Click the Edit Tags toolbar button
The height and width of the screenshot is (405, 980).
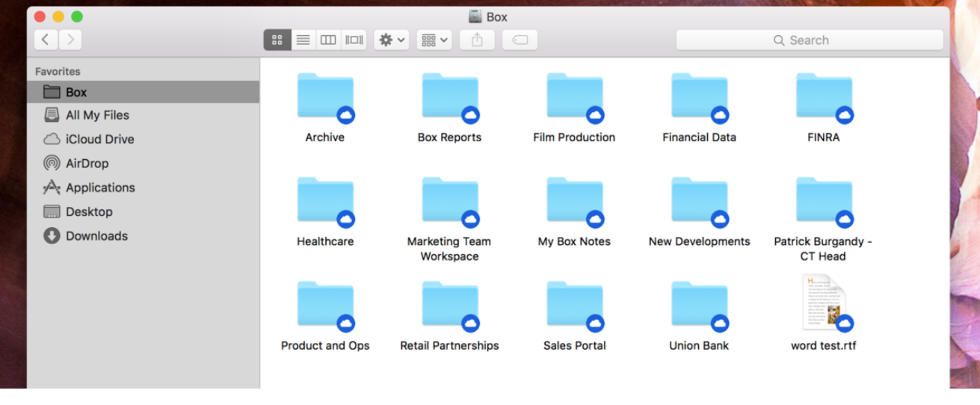[520, 40]
